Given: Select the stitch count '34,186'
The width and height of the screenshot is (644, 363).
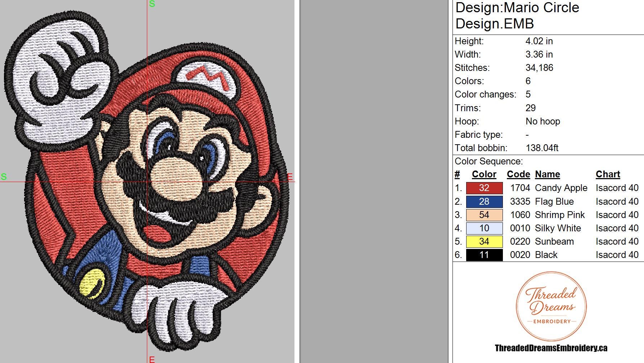Looking at the screenshot, I should coord(539,68).
